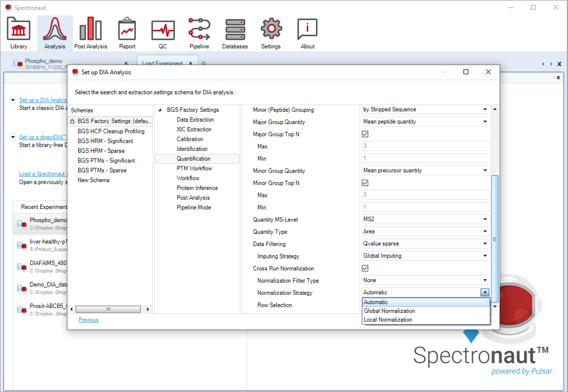Open the Library perspective in the toolbar

(18, 33)
